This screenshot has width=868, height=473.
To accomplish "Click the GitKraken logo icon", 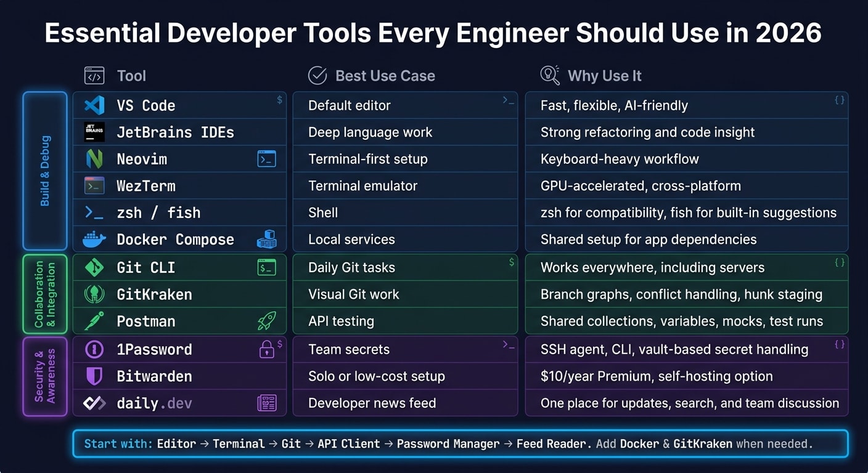I will tap(94, 294).
